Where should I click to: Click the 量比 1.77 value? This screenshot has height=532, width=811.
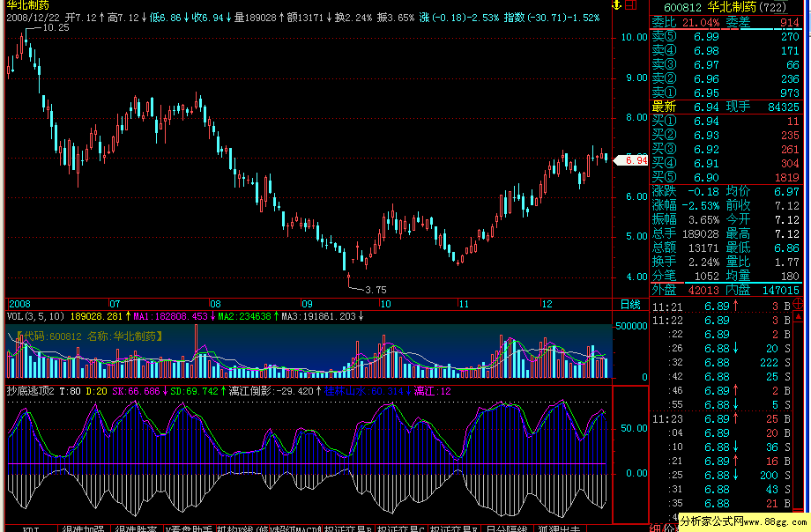(786, 262)
